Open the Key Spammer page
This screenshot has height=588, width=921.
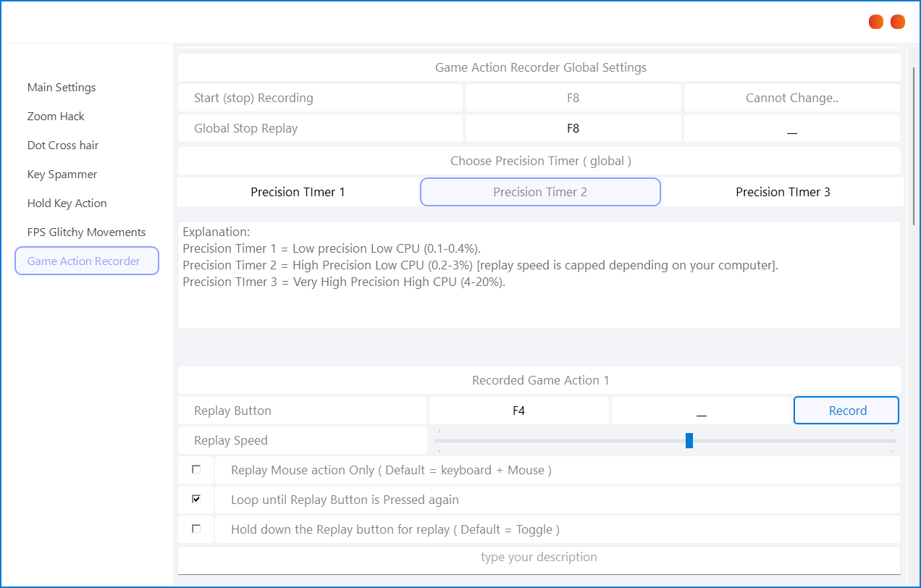(62, 175)
